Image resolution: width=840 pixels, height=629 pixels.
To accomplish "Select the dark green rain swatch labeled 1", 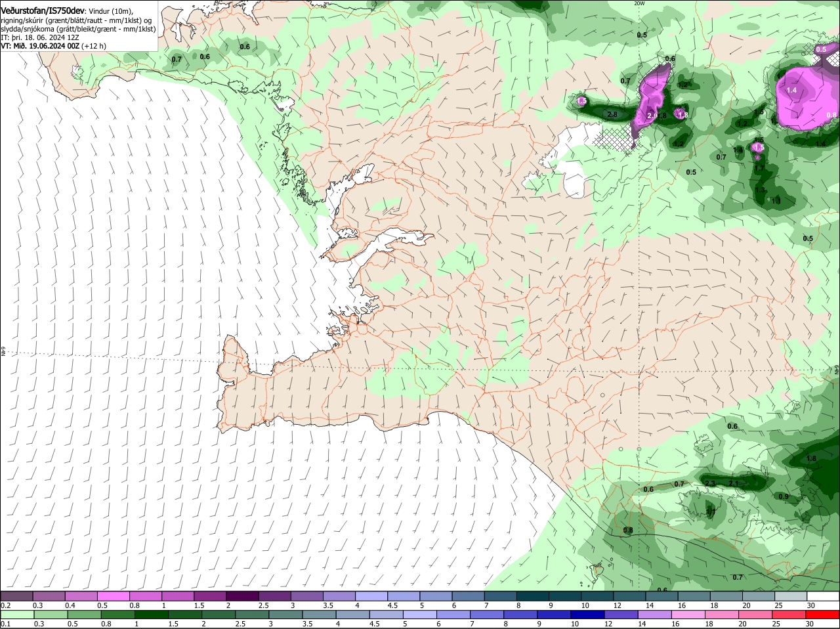I will click(x=152, y=615).
